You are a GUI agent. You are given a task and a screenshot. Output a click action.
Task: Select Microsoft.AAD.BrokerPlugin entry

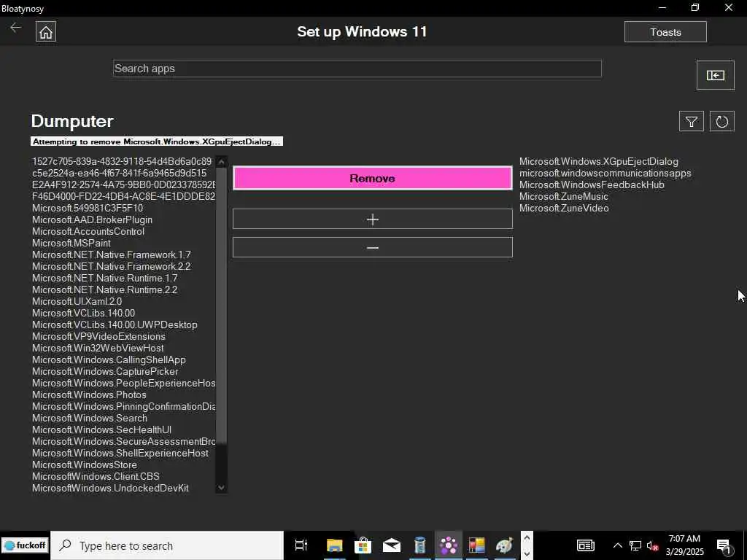click(93, 220)
